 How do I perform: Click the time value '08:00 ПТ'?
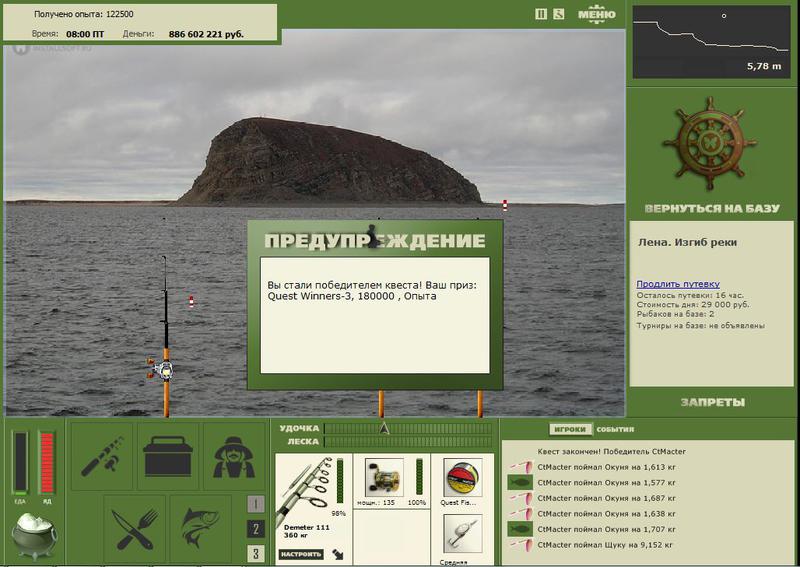tap(85, 34)
